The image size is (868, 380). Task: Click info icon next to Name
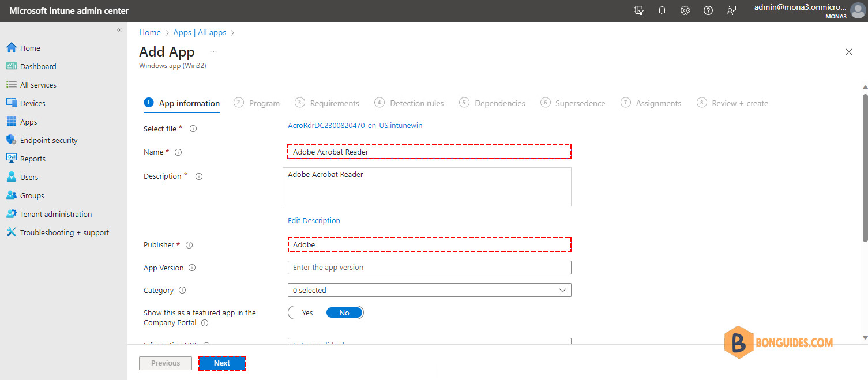tap(178, 152)
